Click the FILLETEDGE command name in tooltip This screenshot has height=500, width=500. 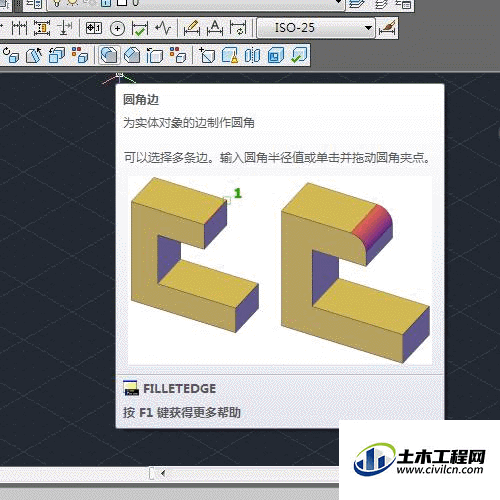(x=179, y=389)
